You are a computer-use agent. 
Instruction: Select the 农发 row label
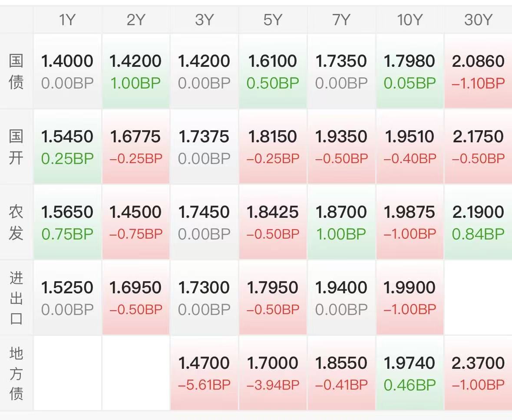click(x=16, y=222)
